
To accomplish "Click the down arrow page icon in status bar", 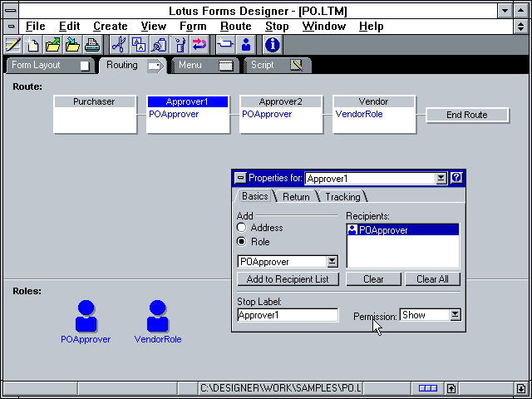I will tap(521, 388).
